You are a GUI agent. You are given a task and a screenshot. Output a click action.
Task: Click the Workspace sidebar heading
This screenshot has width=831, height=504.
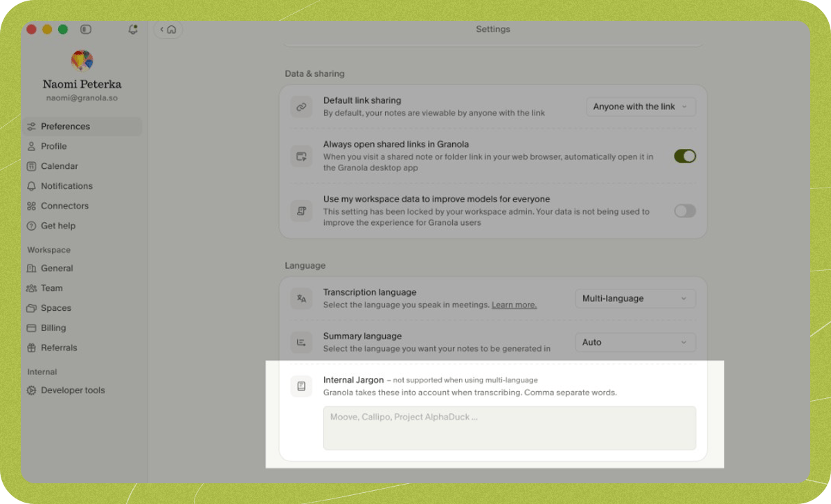click(48, 250)
